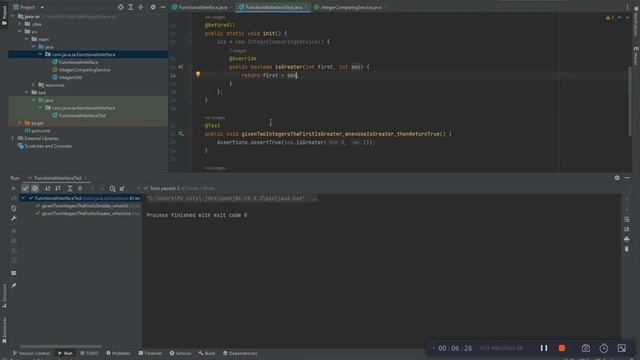Toggle Show Ignored tests button
This screenshot has width=640, height=360.
click(35, 189)
